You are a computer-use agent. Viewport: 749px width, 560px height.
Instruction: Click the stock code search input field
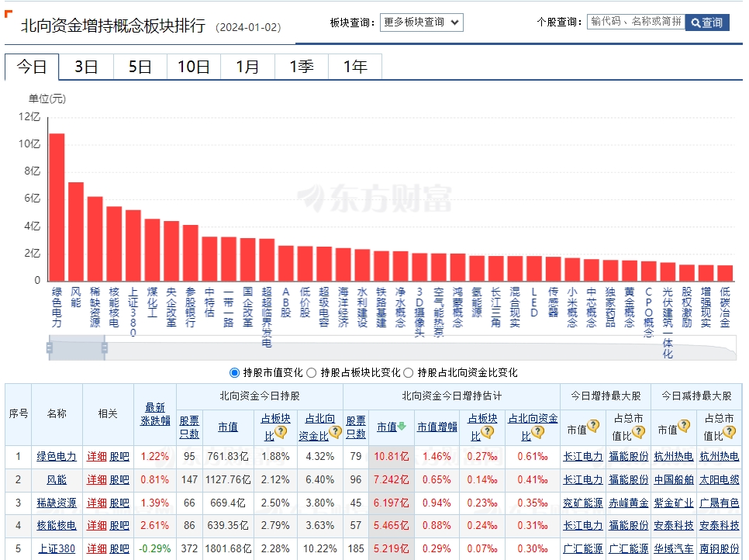click(x=635, y=22)
